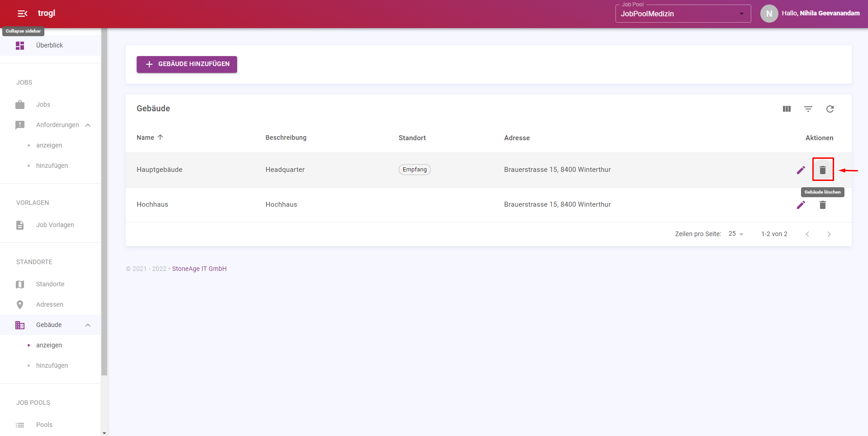Select hinzufügen under Anforderungen

pyautogui.click(x=52, y=166)
